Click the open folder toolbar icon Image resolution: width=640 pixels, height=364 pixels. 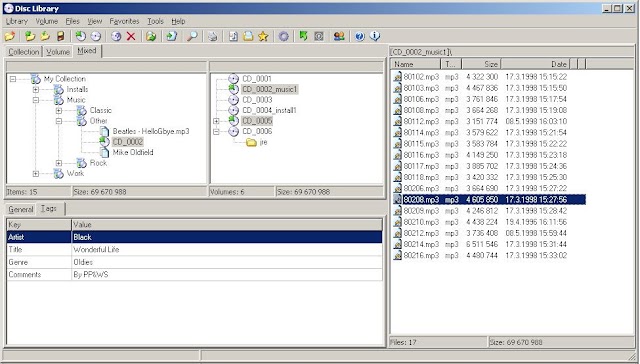pos(10,36)
